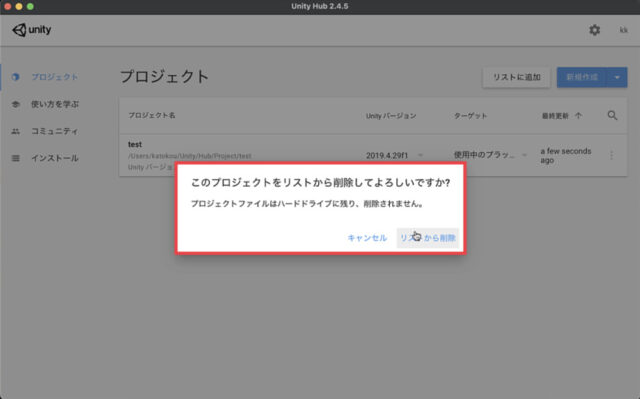This screenshot has width=640, height=399.
Task: Expand the 2019.4.29f1 version dropdown
Action: coord(420,155)
